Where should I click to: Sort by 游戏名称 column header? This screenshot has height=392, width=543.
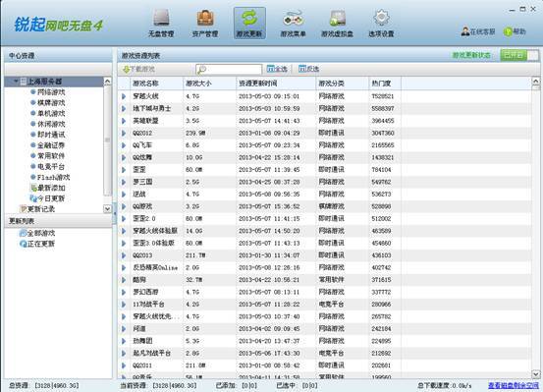(x=156, y=84)
